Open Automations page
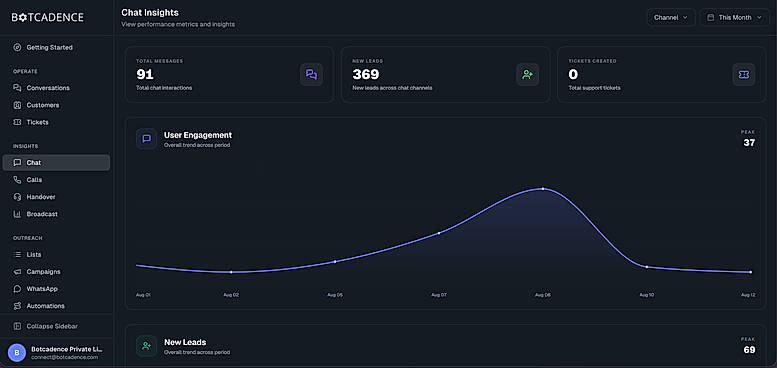 point(56,306)
